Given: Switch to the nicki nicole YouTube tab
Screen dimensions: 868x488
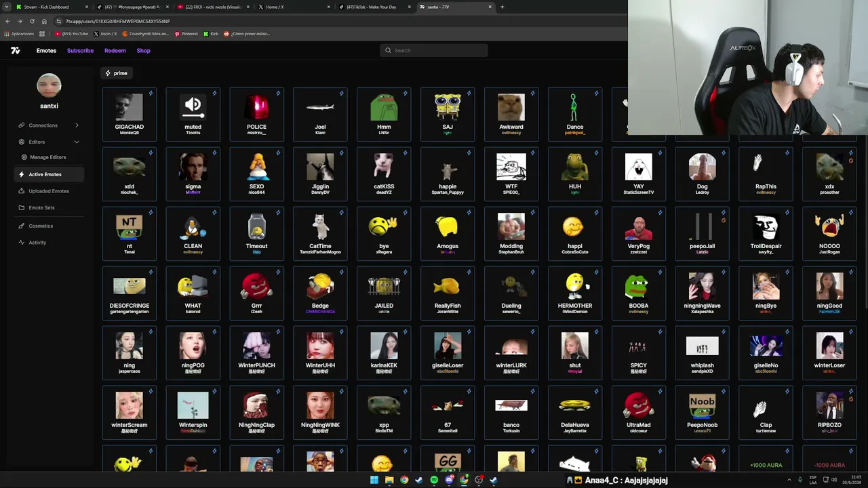Looking at the screenshot, I should click(x=214, y=7).
